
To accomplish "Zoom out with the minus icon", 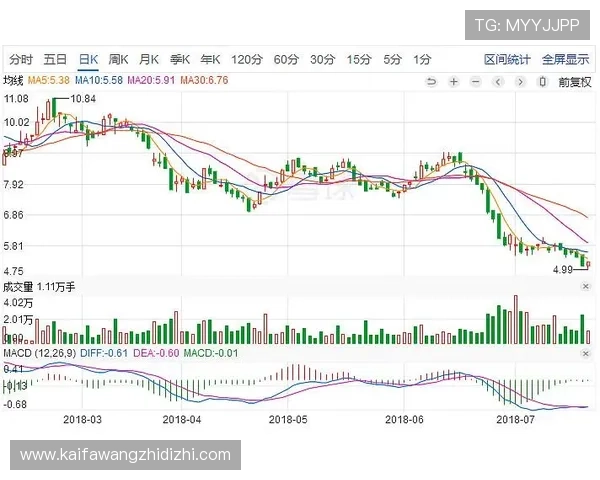I will click(475, 81).
